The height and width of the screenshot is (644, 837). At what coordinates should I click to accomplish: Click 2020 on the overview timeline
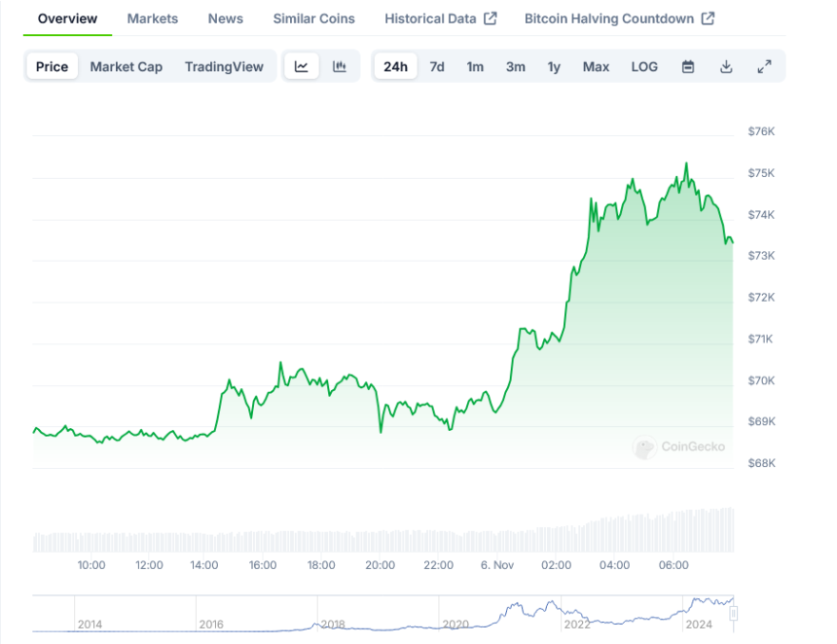click(x=455, y=625)
